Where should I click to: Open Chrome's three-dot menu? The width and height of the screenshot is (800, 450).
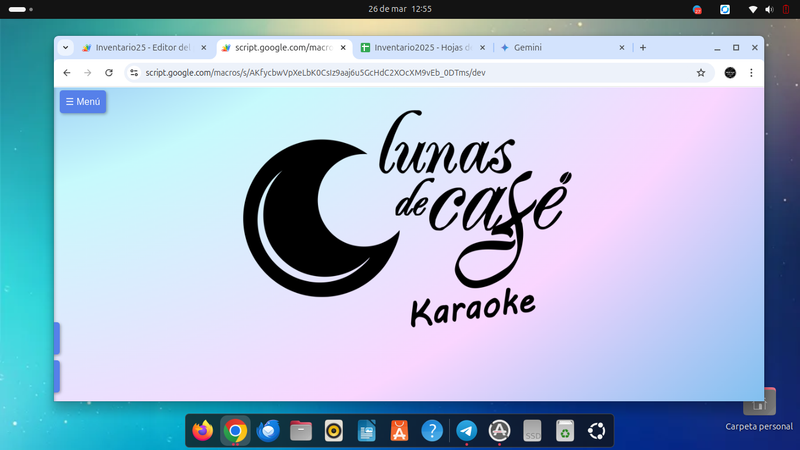[x=751, y=73]
